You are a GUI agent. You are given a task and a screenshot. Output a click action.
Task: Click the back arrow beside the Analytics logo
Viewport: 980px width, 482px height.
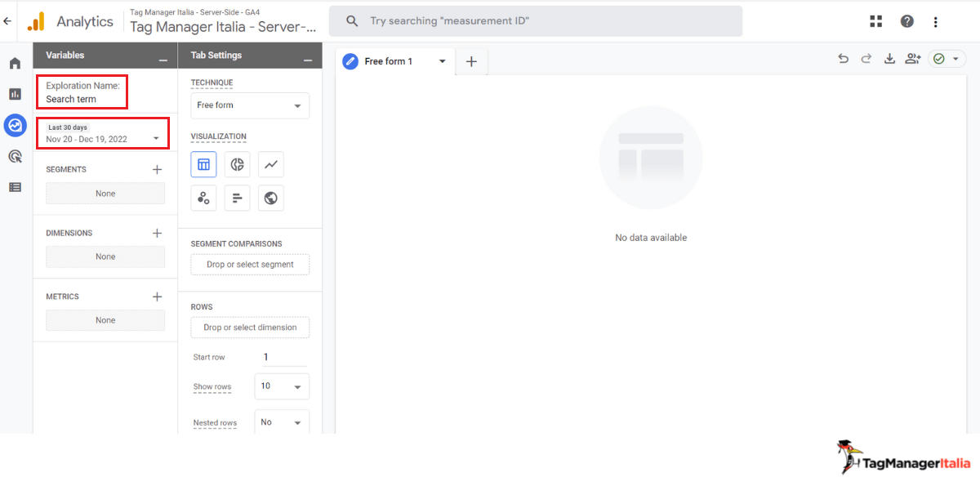(x=7, y=21)
